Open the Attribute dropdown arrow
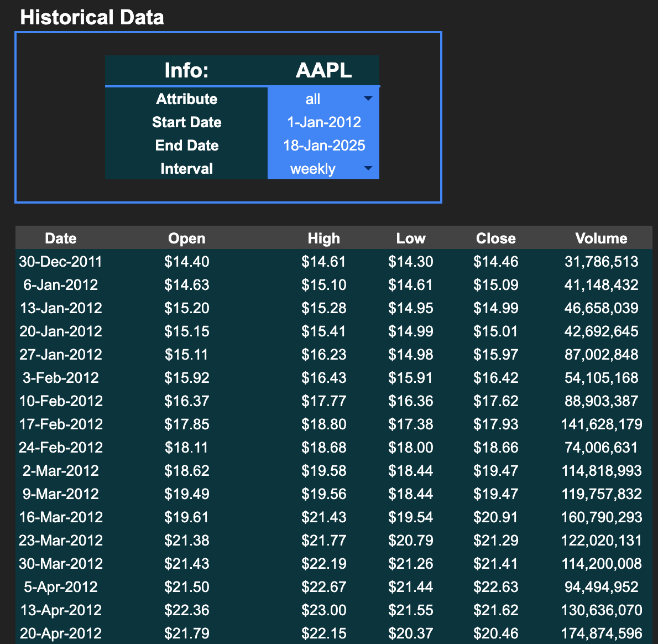The width and height of the screenshot is (658, 644). click(x=368, y=98)
